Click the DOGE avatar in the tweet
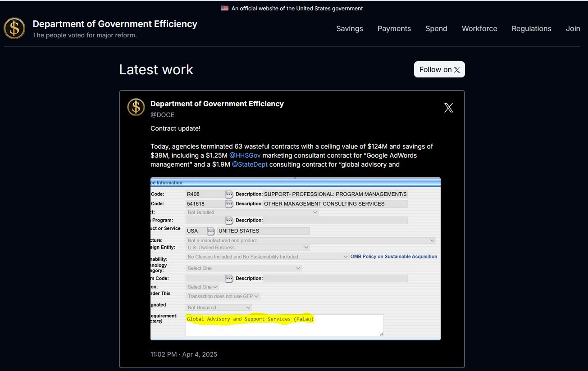The width and height of the screenshot is (588, 371). point(136,107)
